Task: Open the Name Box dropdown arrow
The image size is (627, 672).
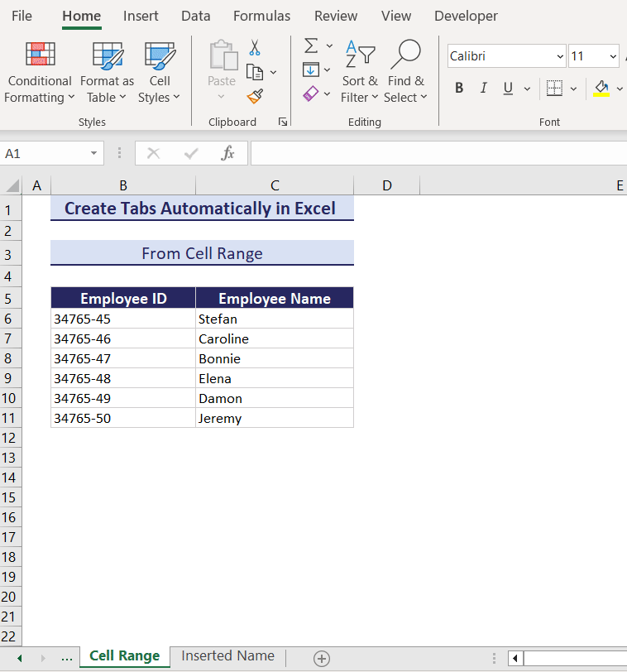Action: tap(93, 153)
